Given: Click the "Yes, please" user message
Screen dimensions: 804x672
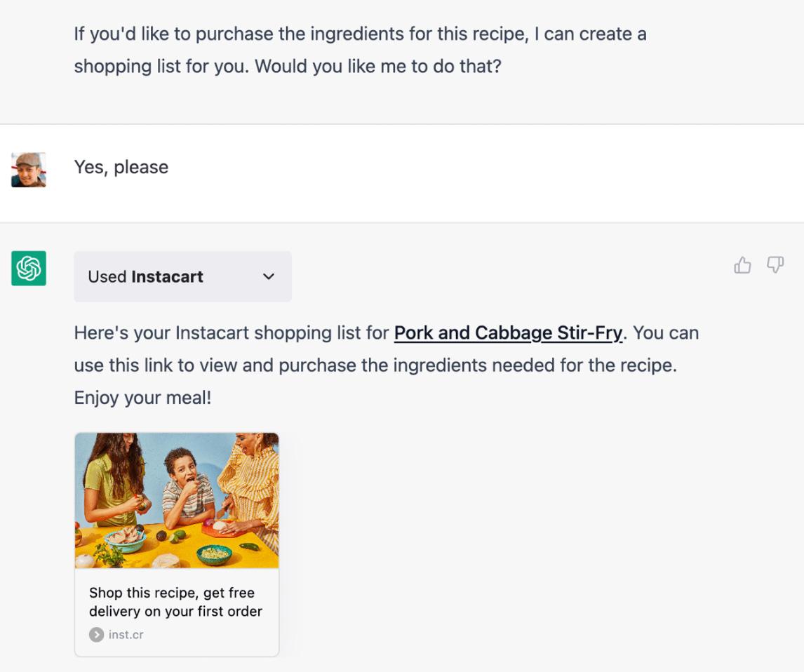Looking at the screenshot, I should (121, 167).
